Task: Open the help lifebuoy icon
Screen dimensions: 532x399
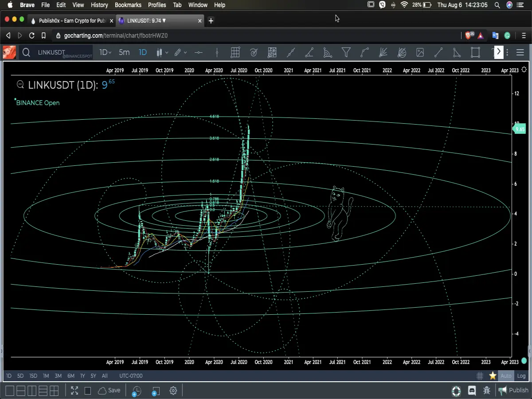Action: 456,391
